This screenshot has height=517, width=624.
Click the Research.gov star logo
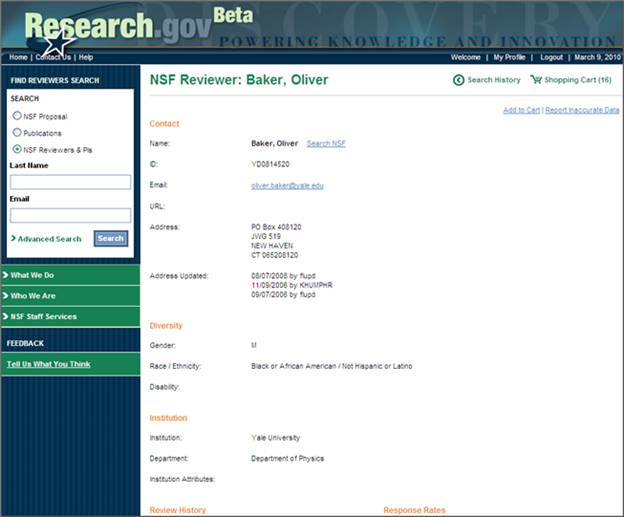(58, 42)
